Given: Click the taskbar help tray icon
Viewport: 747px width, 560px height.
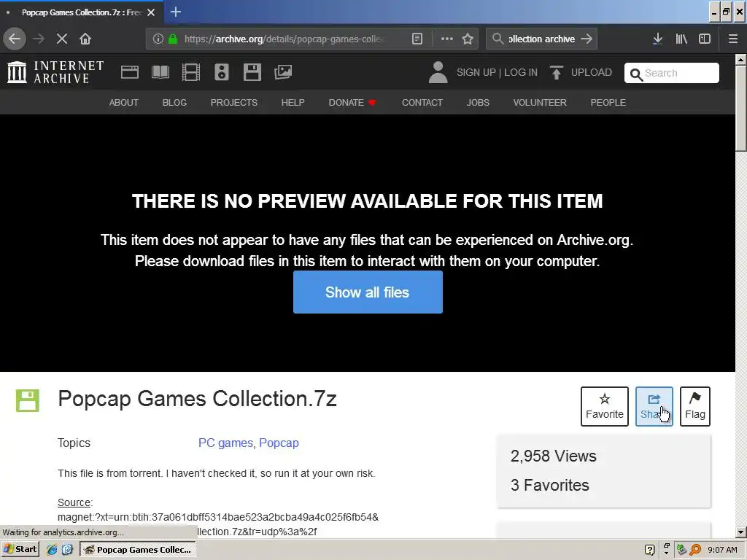Looking at the screenshot, I should point(649,550).
